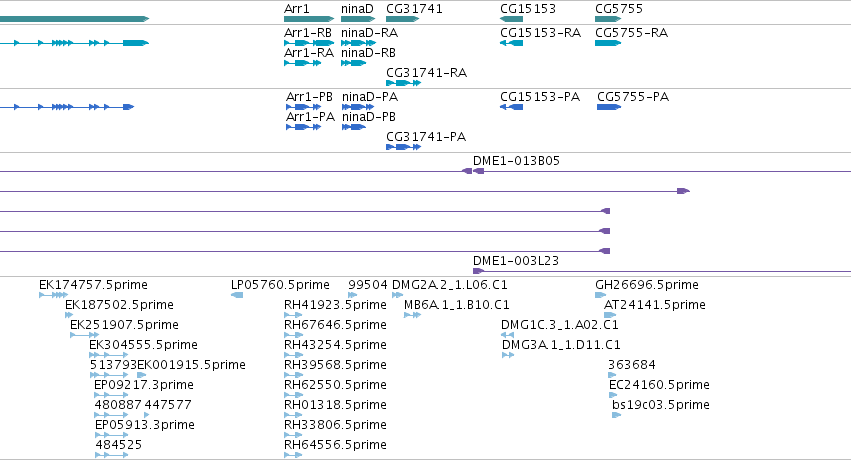Select transcript CG5755-RA
The image size is (851, 460).
(x=631, y=33)
